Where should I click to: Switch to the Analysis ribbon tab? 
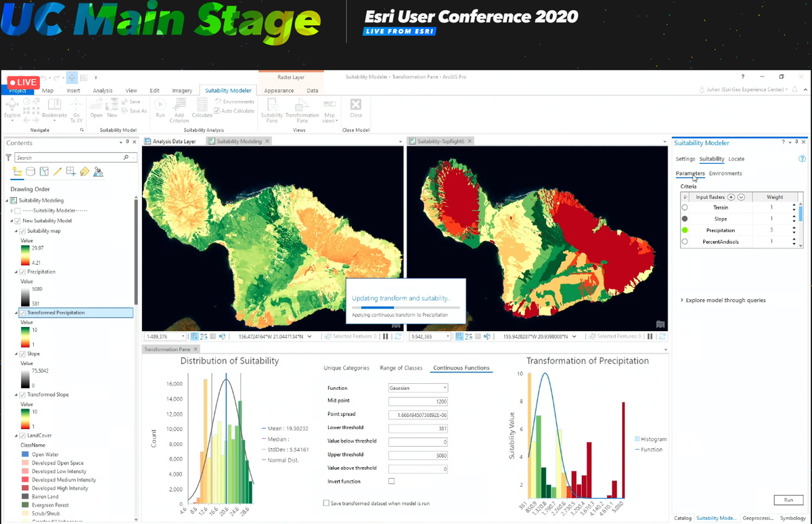click(x=103, y=90)
